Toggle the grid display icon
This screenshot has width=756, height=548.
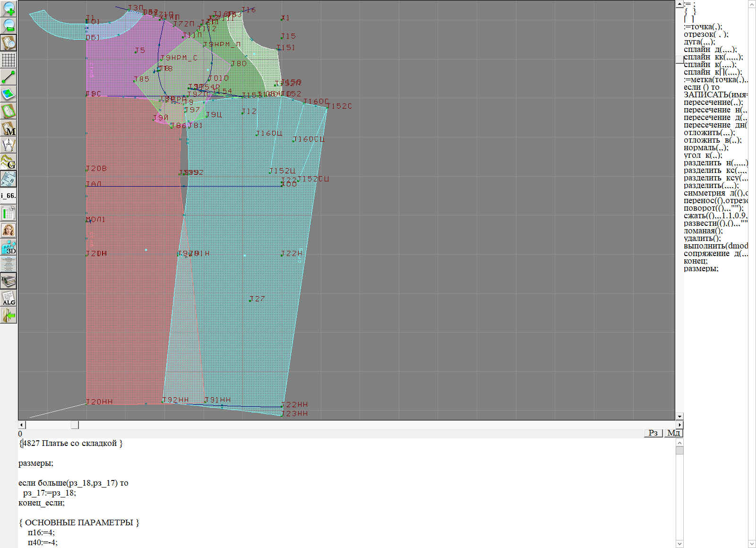9,60
